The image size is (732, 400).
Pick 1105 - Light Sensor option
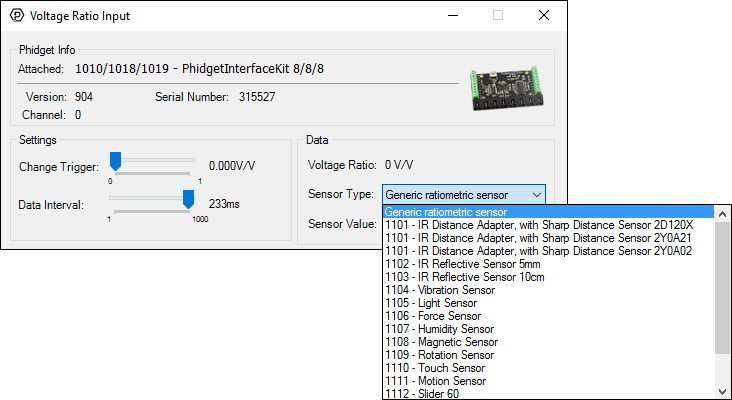point(549,303)
